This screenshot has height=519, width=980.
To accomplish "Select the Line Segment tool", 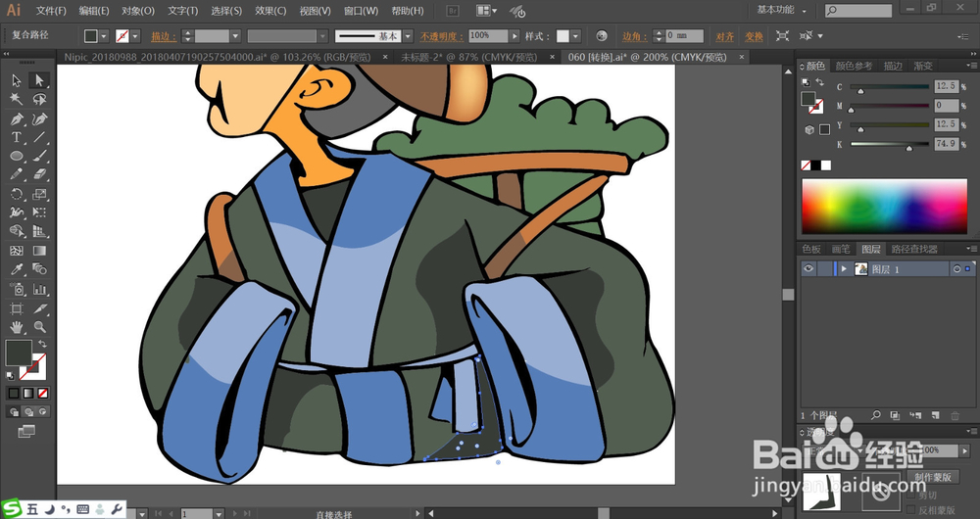I will 39,137.
